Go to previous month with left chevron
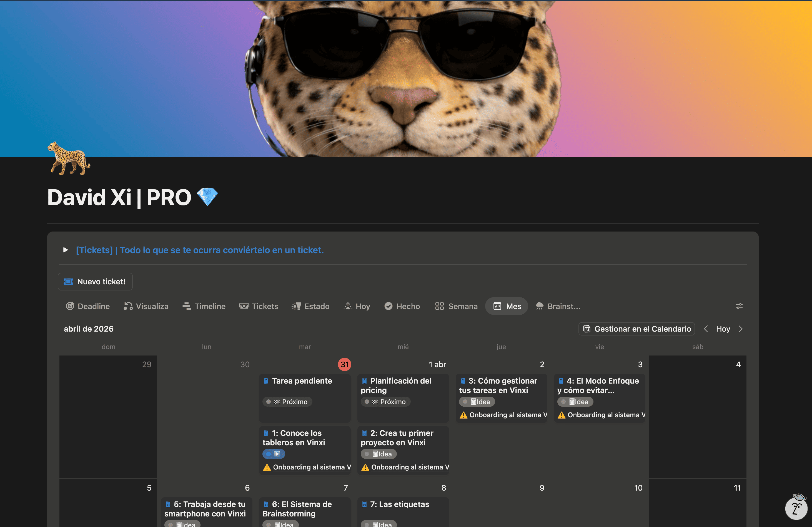This screenshot has height=527, width=812. point(706,329)
